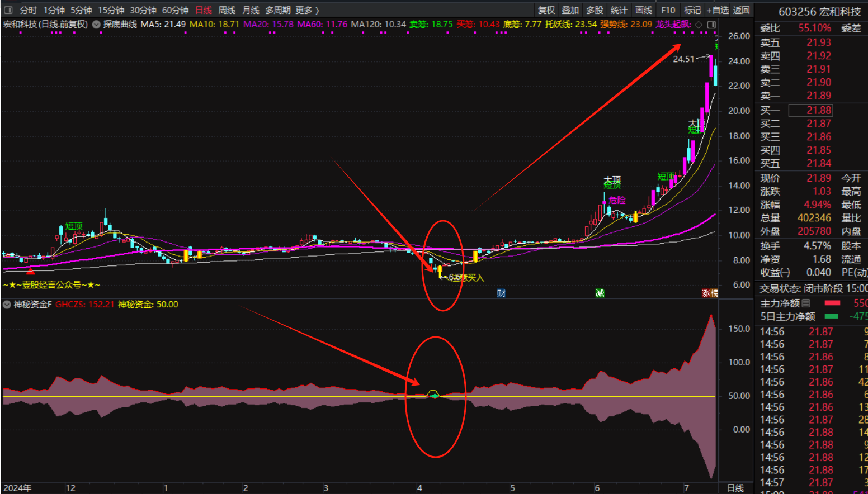Toggle 叠加 overlay mode
This screenshot has height=494, width=868.
(570, 10)
